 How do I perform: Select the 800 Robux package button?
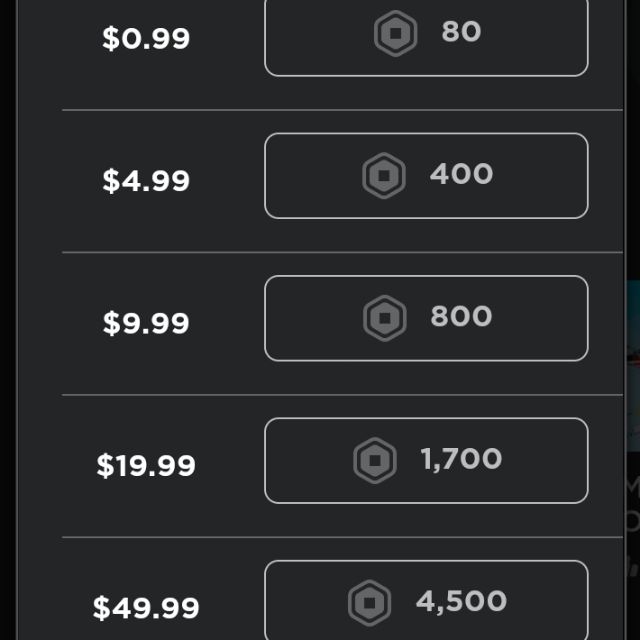(x=426, y=318)
